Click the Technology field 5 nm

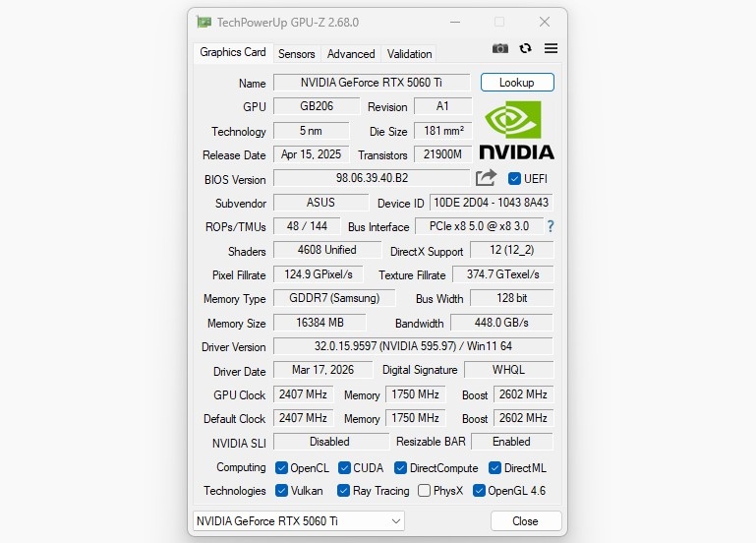[x=311, y=131]
